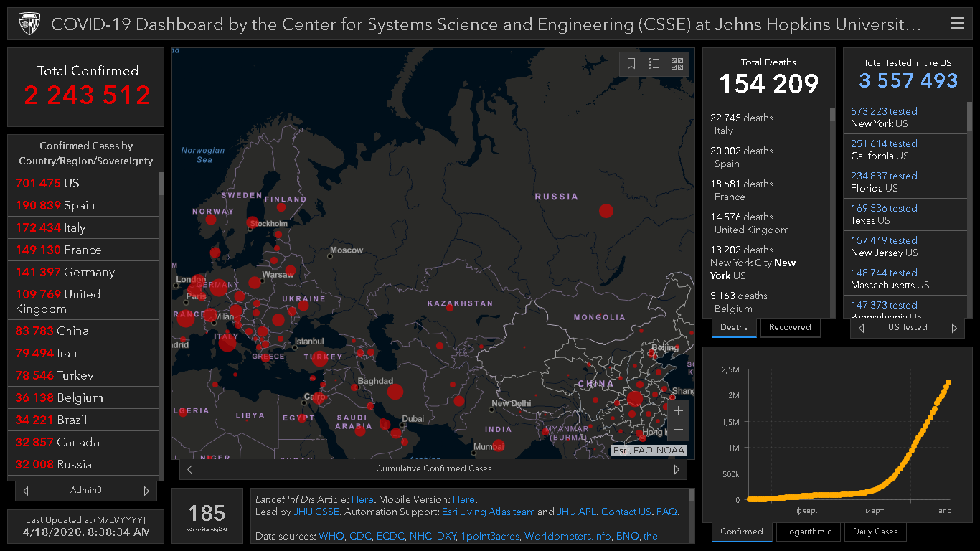Open the JHU CSSE link
Image resolution: width=980 pixels, height=551 pixels.
[x=316, y=512]
